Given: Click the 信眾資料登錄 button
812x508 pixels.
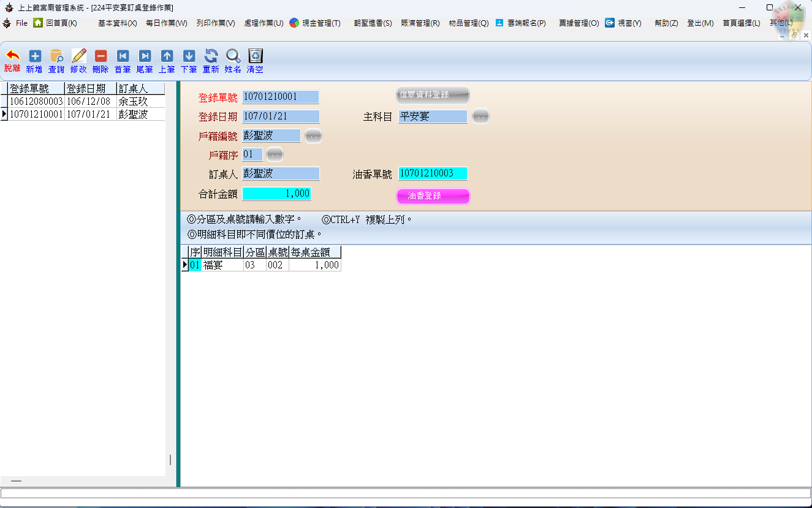Looking at the screenshot, I should click(x=433, y=95).
